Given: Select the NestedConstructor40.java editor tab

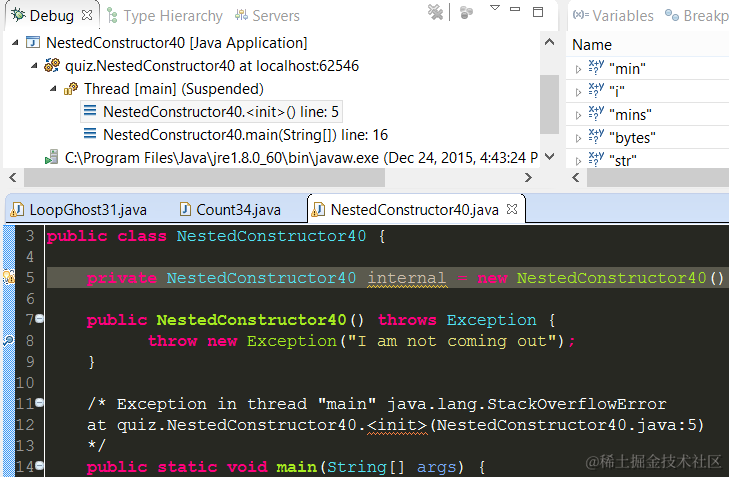Looking at the screenshot, I should pos(414,210).
